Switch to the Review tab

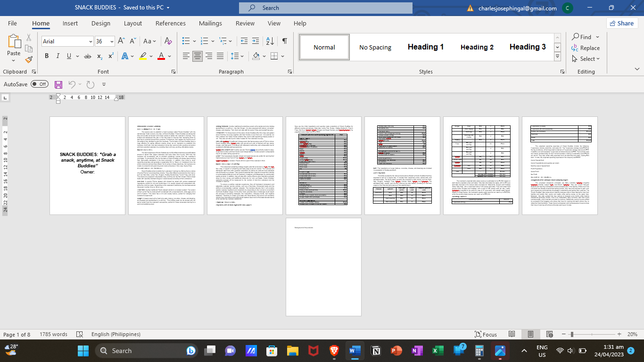(x=245, y=23)
